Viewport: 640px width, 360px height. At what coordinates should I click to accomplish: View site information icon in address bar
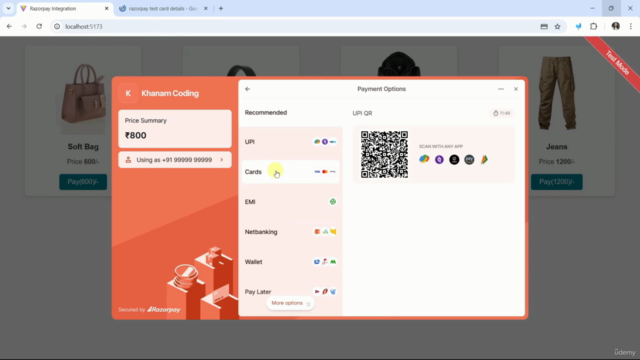[57, 27]
